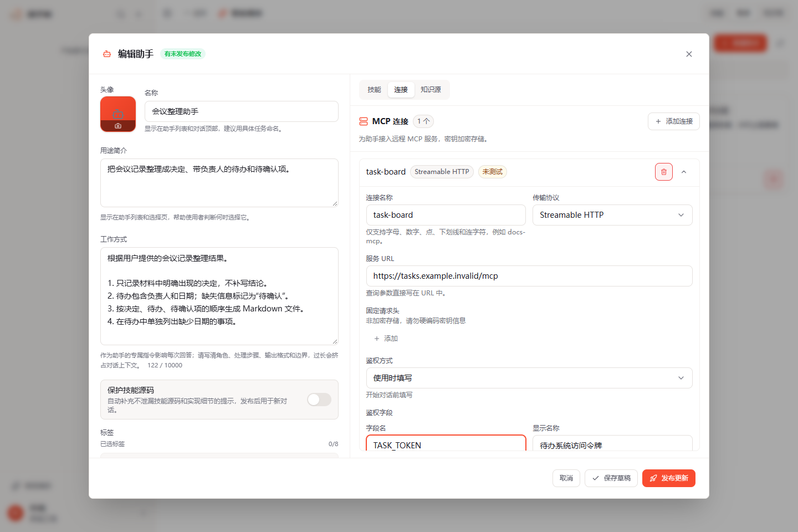Switch to the 技能 tab

tap(375, 90)
